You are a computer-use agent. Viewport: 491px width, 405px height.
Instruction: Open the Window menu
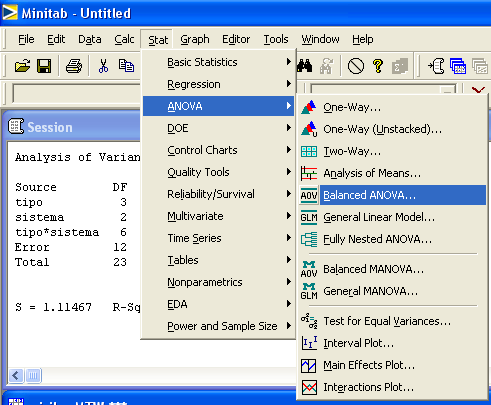[320, 39]
